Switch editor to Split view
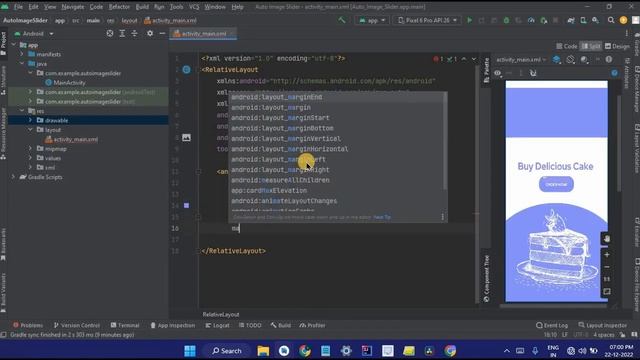The height and width of the screenshot is (360, 640). [591, 46]
